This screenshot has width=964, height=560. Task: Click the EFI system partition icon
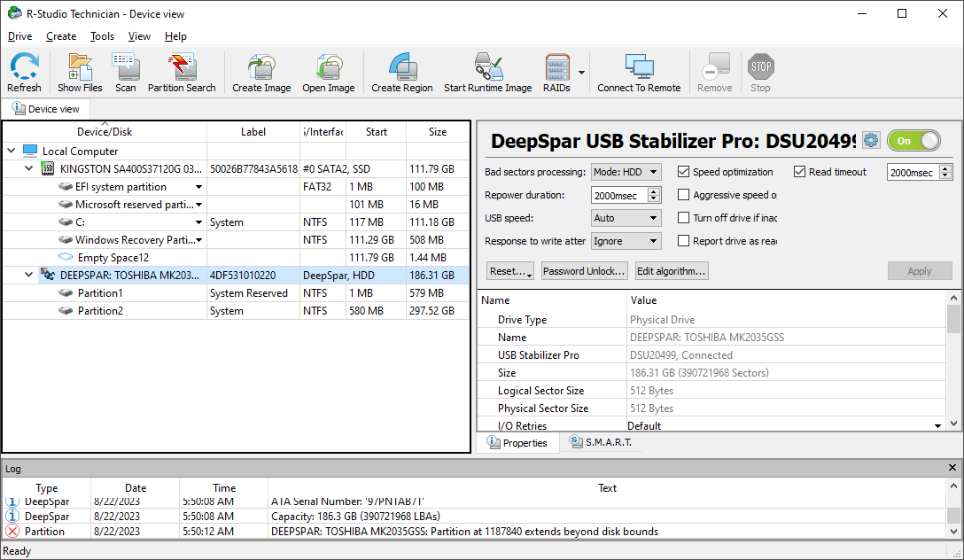tap(66, 186)
